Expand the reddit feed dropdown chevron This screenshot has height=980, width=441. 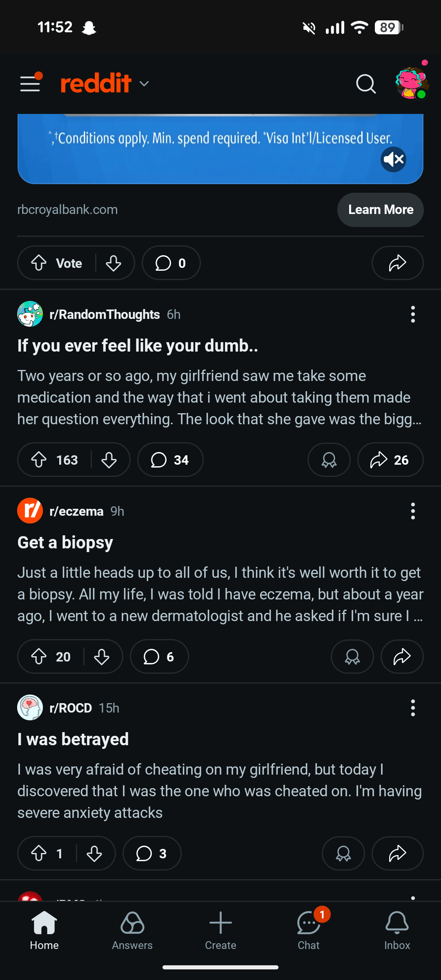144,84
